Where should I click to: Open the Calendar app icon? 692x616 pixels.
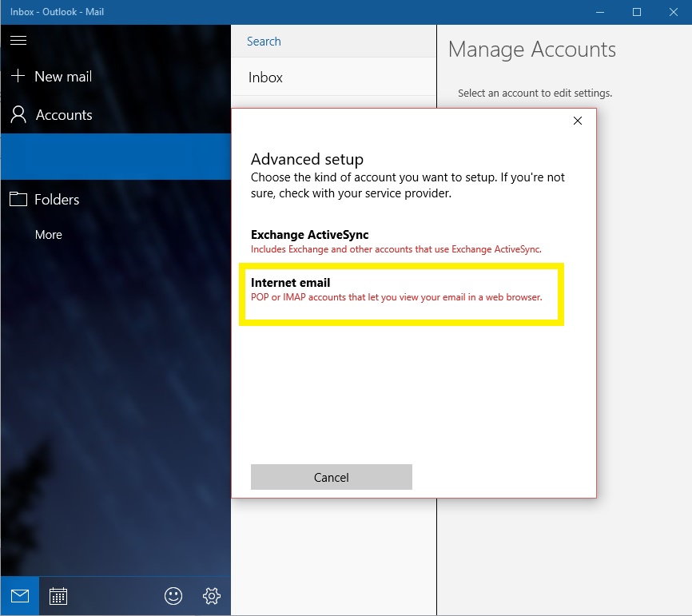click(x=58, y=596)
